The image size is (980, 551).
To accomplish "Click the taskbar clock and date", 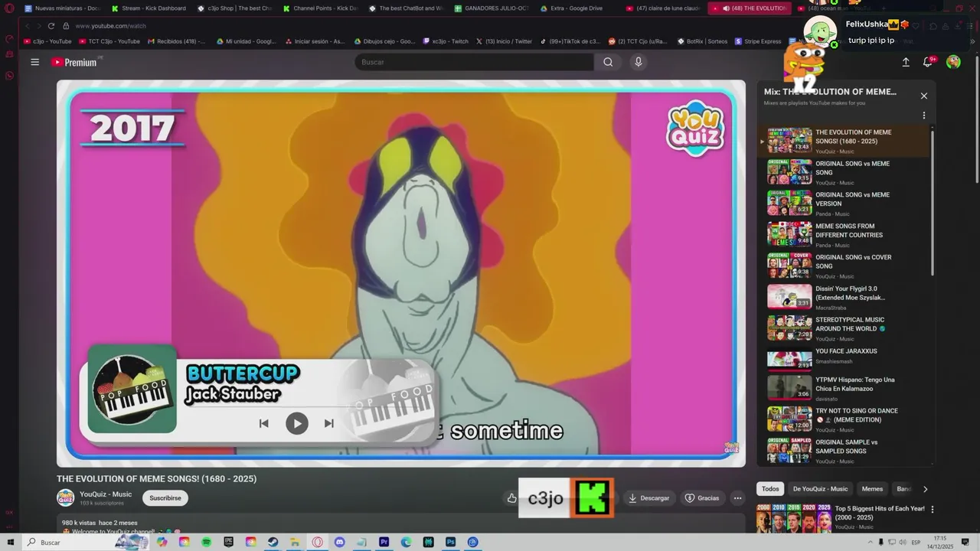I will point(940,542).
